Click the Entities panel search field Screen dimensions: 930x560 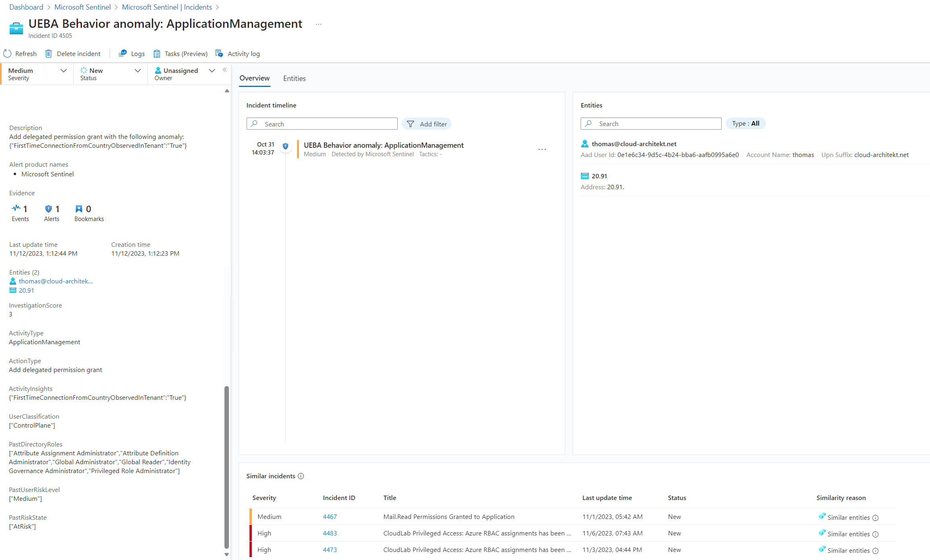coord(651,124)
